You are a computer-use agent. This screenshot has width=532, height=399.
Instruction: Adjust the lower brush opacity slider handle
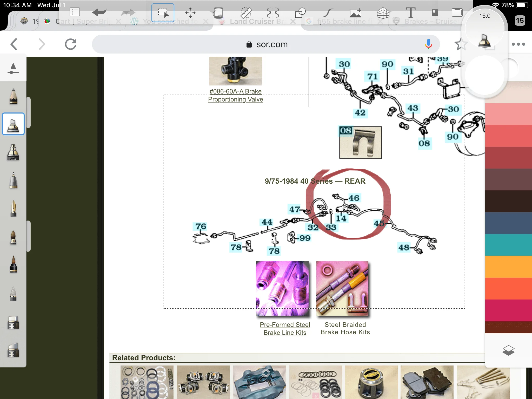coord(29,236)
